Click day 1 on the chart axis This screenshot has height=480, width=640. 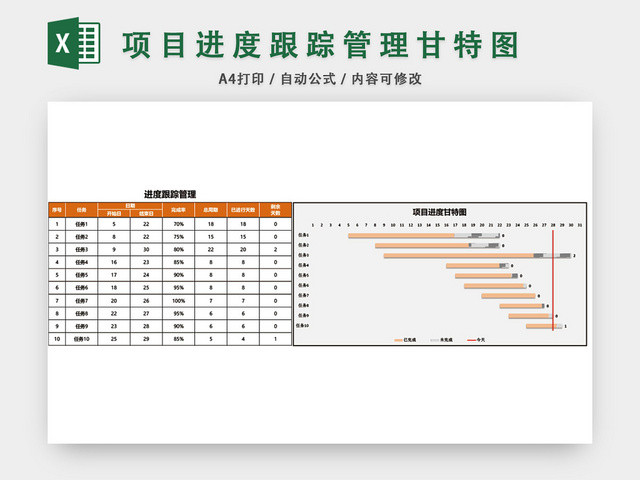(313, 225)
